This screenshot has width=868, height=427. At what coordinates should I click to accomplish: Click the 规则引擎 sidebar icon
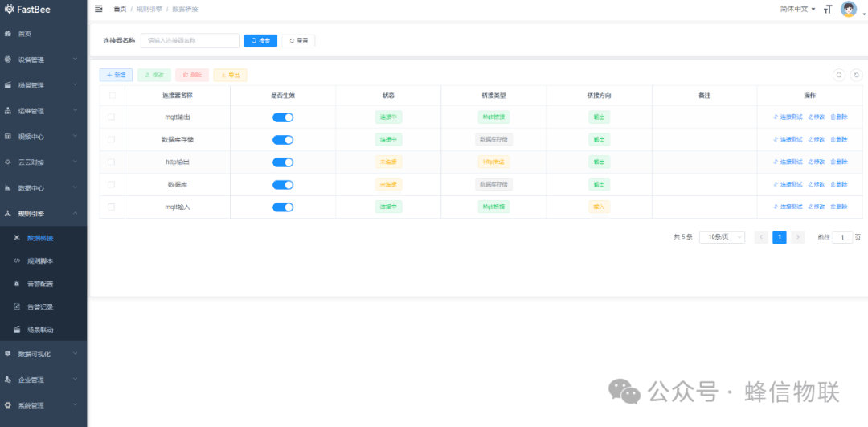(x=8, y=213)
